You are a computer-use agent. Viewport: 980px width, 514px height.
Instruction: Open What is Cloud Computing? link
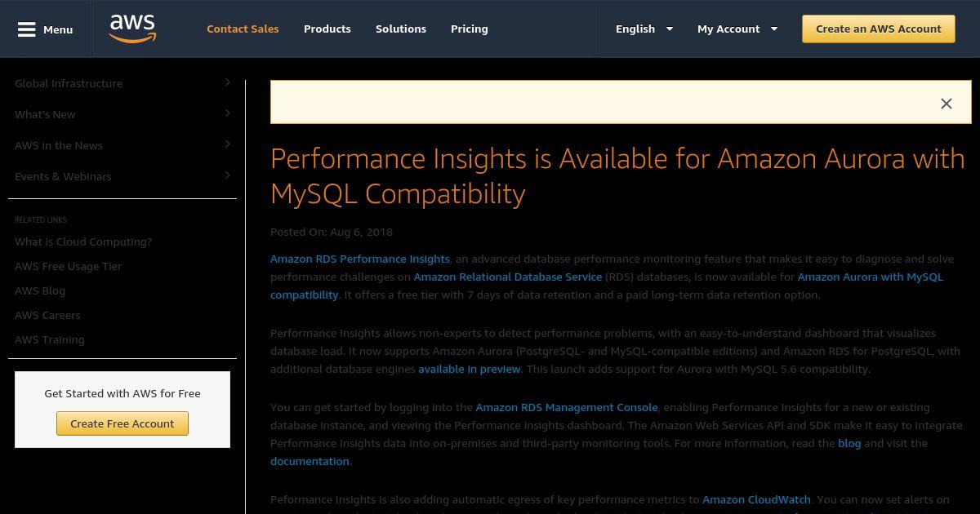point(83,241)
